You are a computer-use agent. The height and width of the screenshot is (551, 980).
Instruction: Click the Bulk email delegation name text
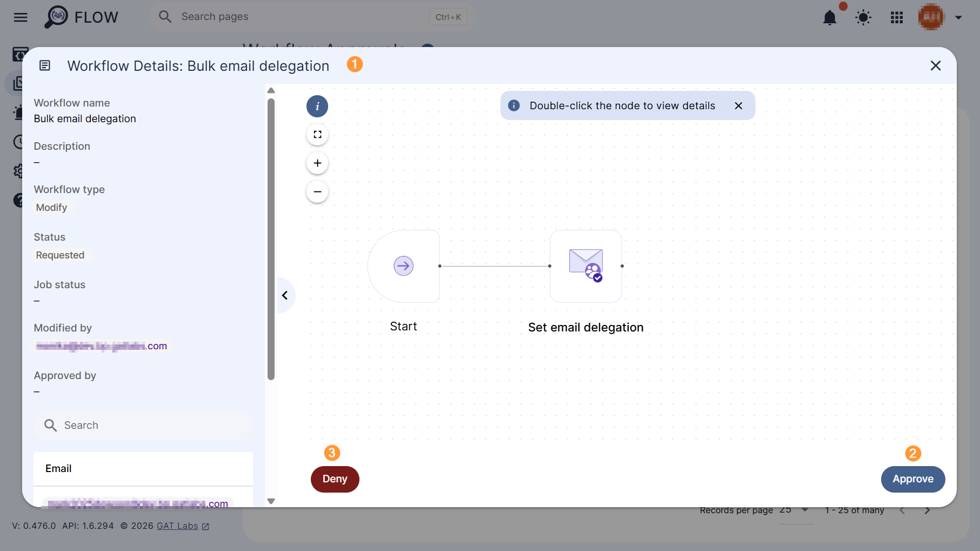coord(85,118)
